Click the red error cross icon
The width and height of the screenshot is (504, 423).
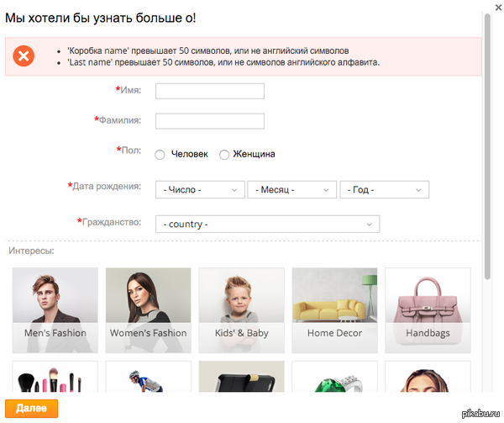(24, 57)
